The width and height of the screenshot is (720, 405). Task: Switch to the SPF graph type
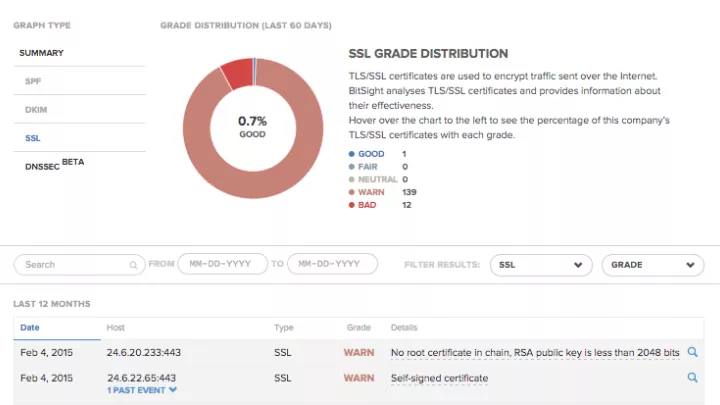pos(33,80)
